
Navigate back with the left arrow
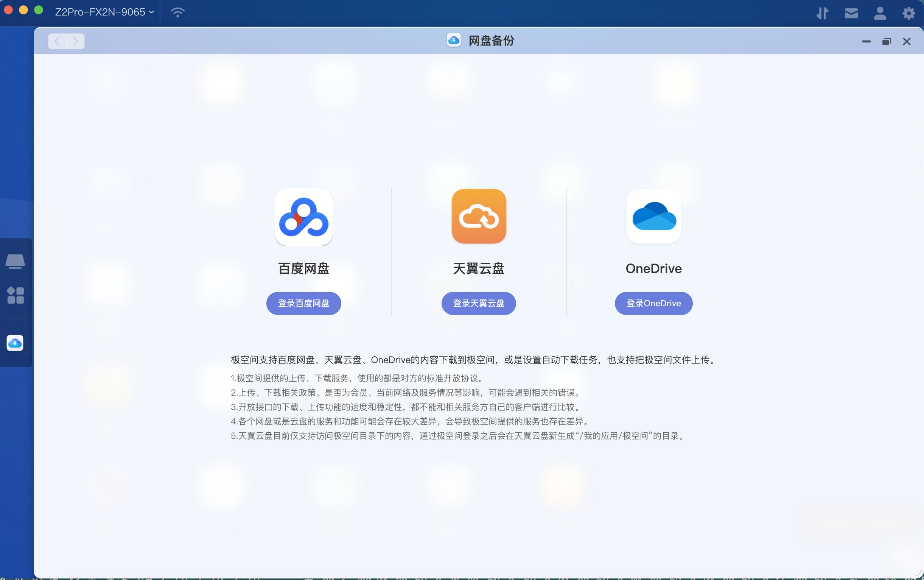[x=57, y=41]
